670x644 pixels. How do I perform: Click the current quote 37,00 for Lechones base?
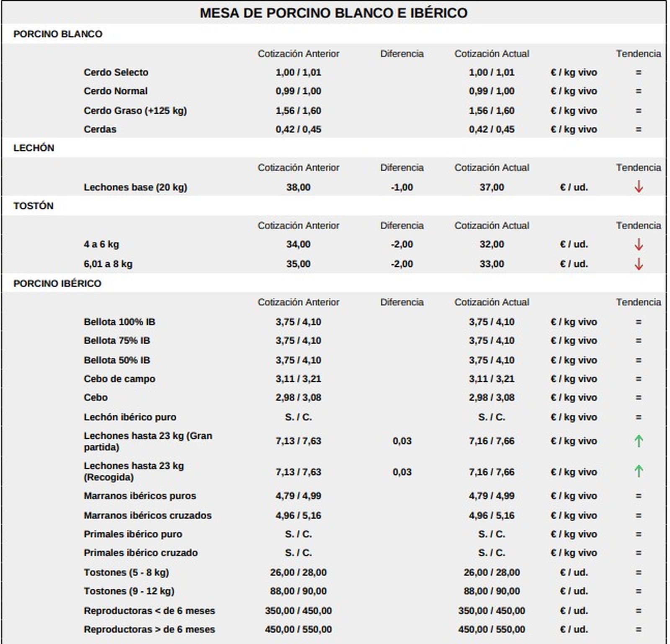[492, 187]
